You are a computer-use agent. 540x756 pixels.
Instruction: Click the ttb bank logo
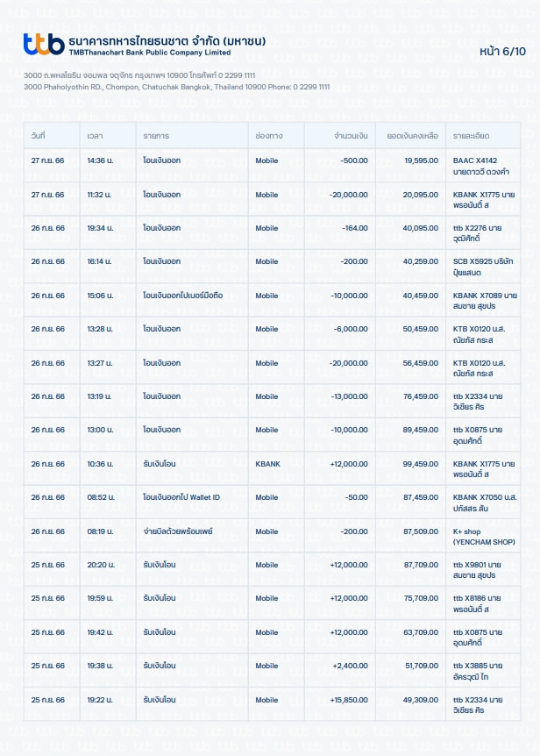43,44
